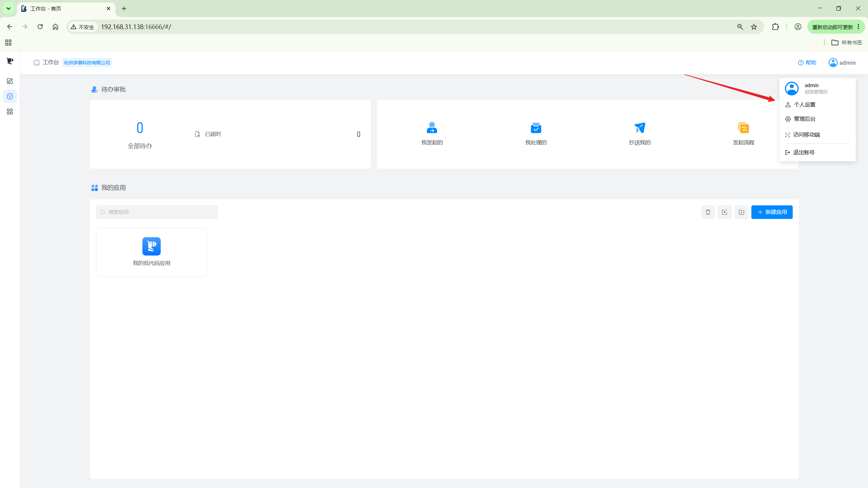Click the browser profile icon
The width and height of the screenshot is (868, 488).
click(798, 27)
